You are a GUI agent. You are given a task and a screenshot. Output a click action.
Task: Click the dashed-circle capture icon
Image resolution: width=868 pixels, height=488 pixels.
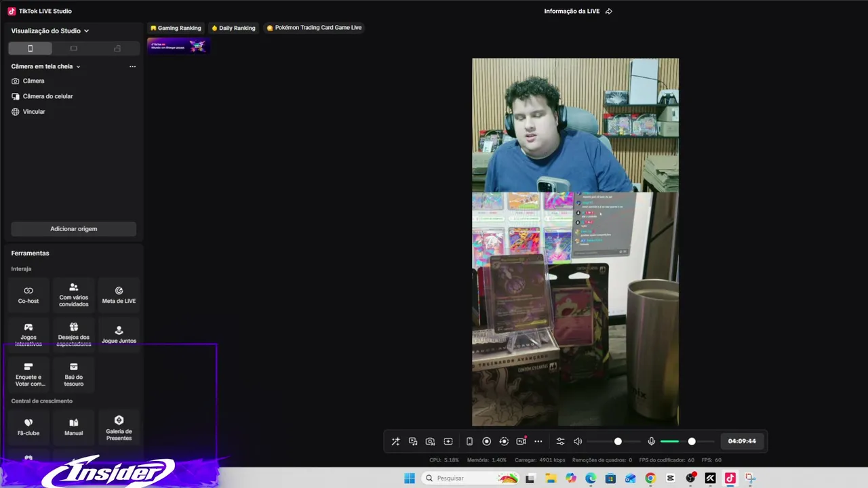click(504, 441)
